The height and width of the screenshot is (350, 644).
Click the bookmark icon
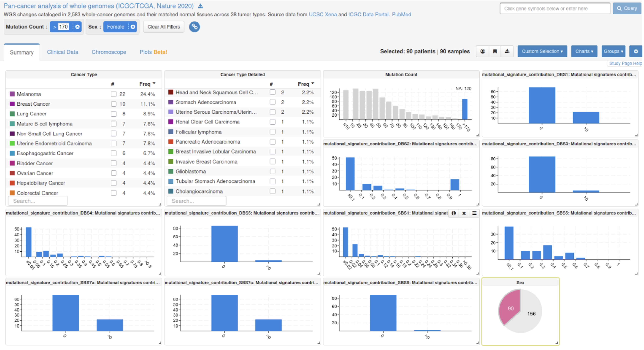(x=495, y=51)
